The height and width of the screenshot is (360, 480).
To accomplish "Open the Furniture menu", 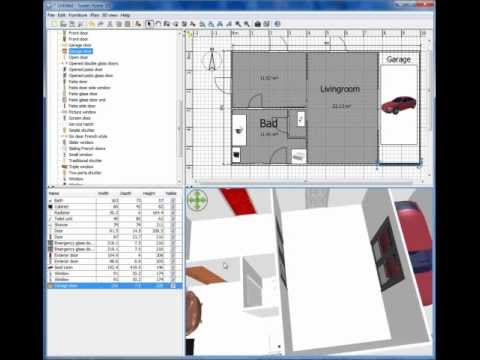I will [78, 15].
